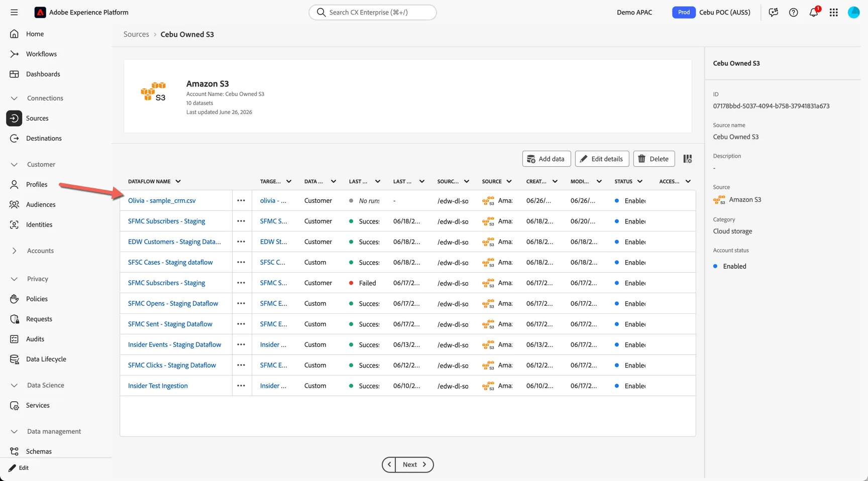The width and height of the screenshot is (868, 481).
Task: Collapse the Data management section
Action: click(x=14, y=431)
